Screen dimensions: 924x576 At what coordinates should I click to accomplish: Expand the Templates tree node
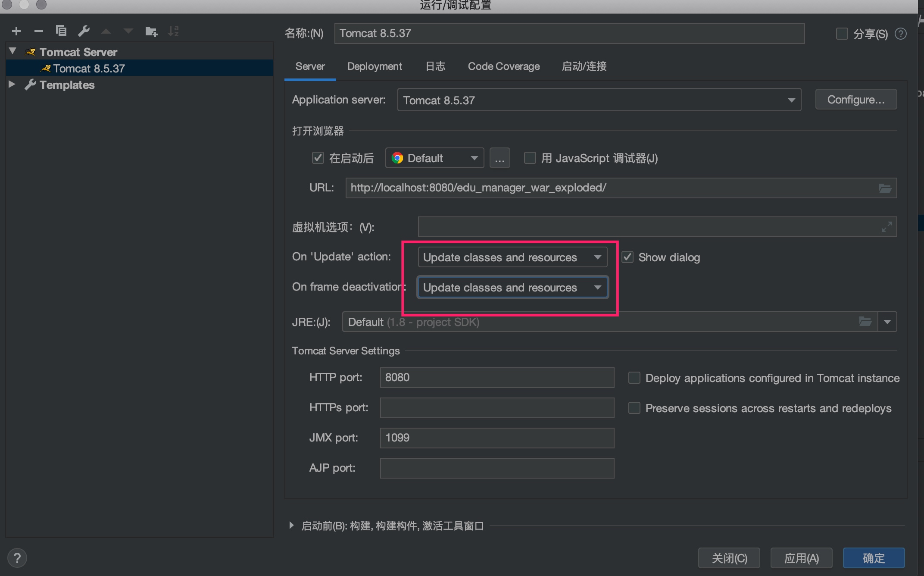12,84
